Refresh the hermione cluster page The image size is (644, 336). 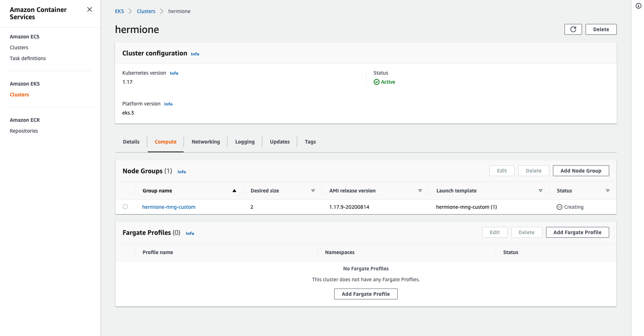(573, 29)
